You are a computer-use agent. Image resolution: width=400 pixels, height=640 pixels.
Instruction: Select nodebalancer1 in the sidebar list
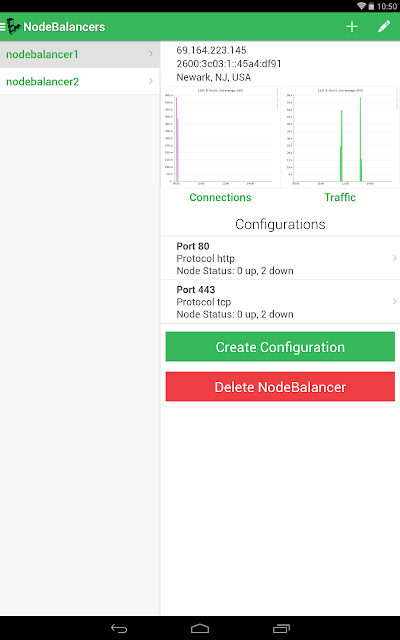[80, 54]
